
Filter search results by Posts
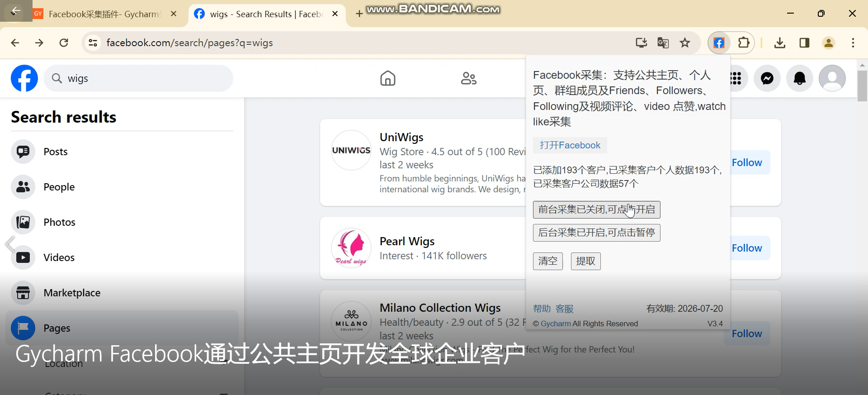click(122, 152)
